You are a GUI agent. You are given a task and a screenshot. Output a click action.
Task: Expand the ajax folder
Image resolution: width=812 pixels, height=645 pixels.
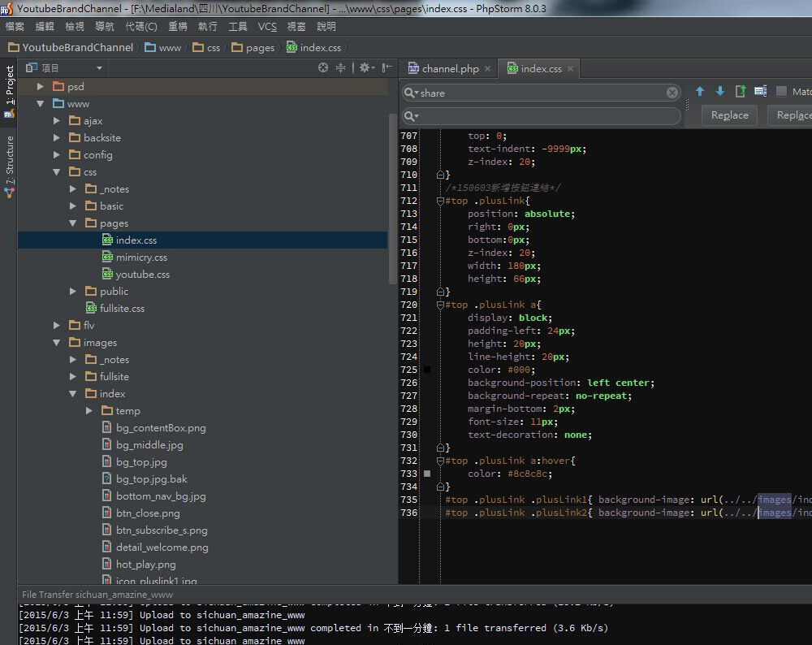tap(57, 121)
